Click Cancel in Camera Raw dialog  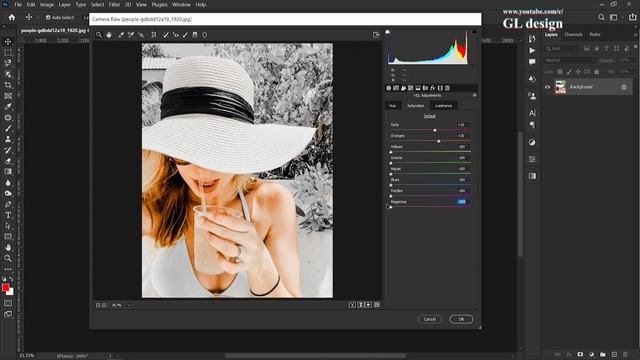click(429, 319)
